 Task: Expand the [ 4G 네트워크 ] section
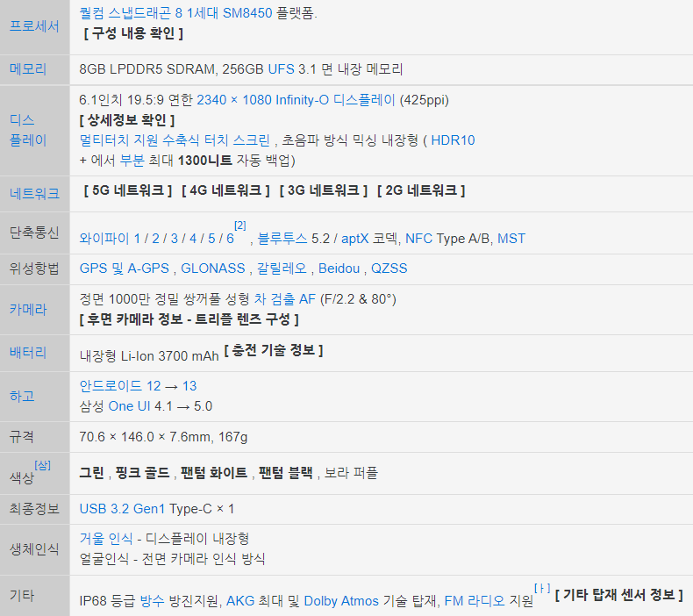click(x=225, y=190)
